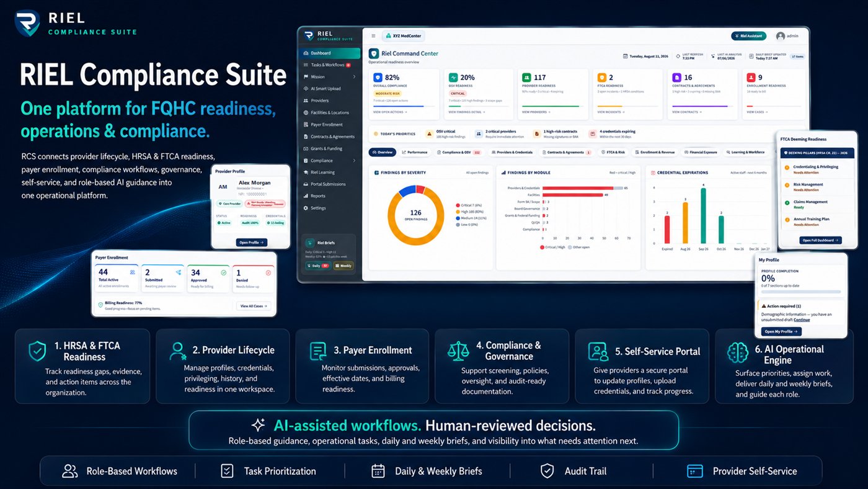Switch to the Compliance & OSV tab
Image resolution: width=868 pixels, height=489 pixels.
click(459, 152)
